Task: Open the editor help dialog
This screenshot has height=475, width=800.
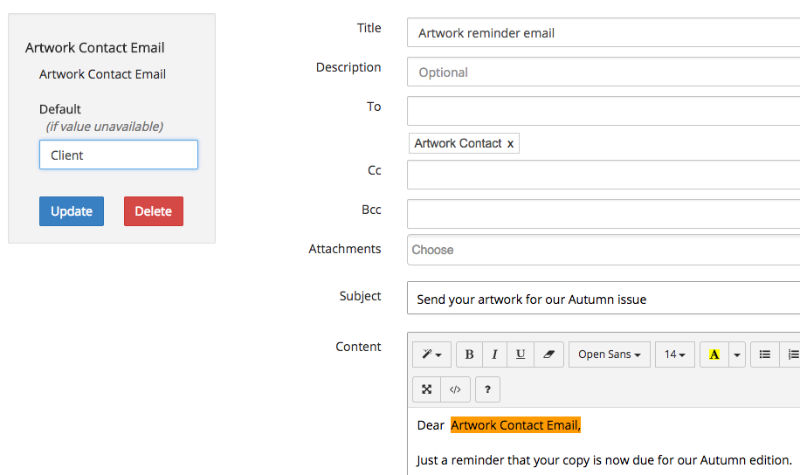Action: [487, 389]
